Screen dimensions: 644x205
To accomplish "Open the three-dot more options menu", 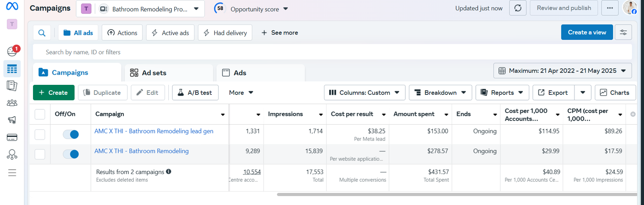I will click(610, 8).
